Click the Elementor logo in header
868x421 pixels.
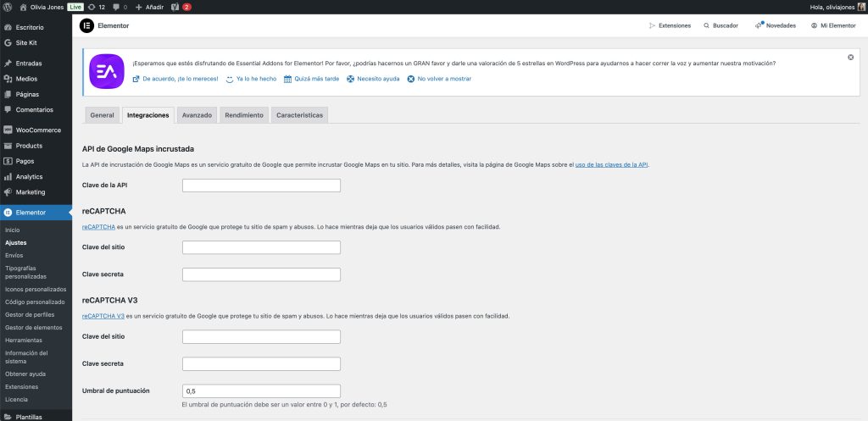click(x=87, y=25)
